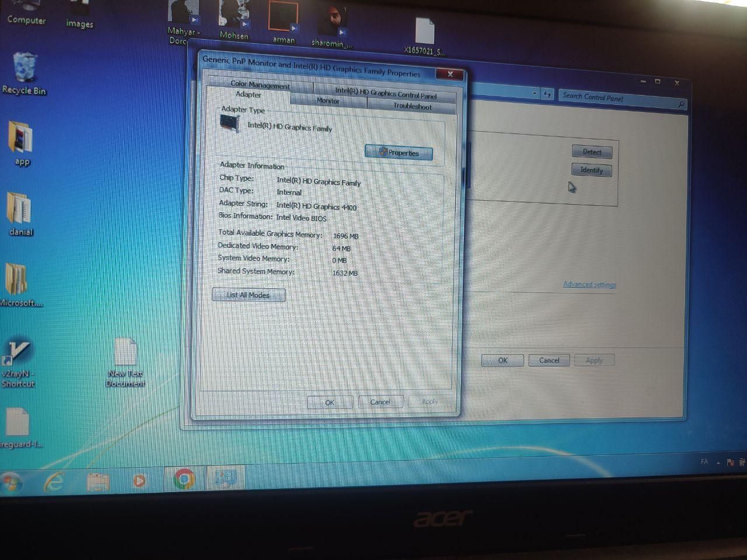Screen dimensions: 747x560
Task: Select the Microsoft folder on desktop
Action: tap(19, 285)
